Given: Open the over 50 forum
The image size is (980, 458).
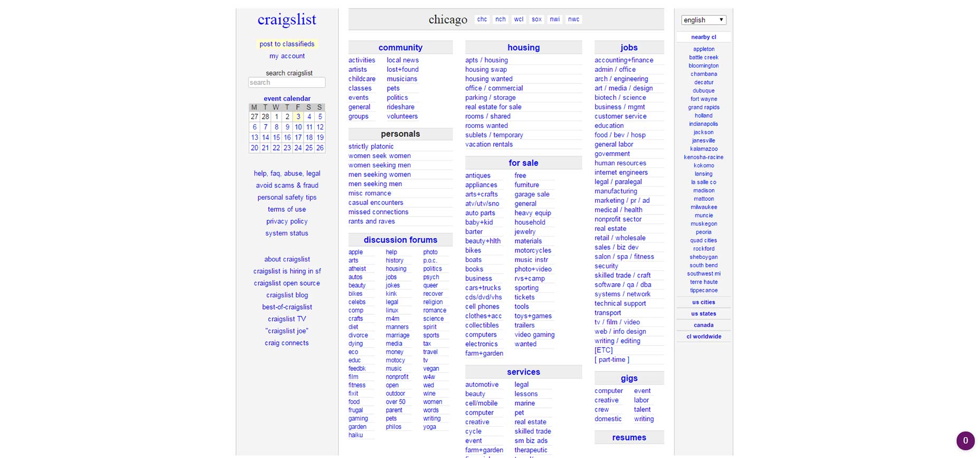Looking at the screenshot, I should [x=395, y=402].
